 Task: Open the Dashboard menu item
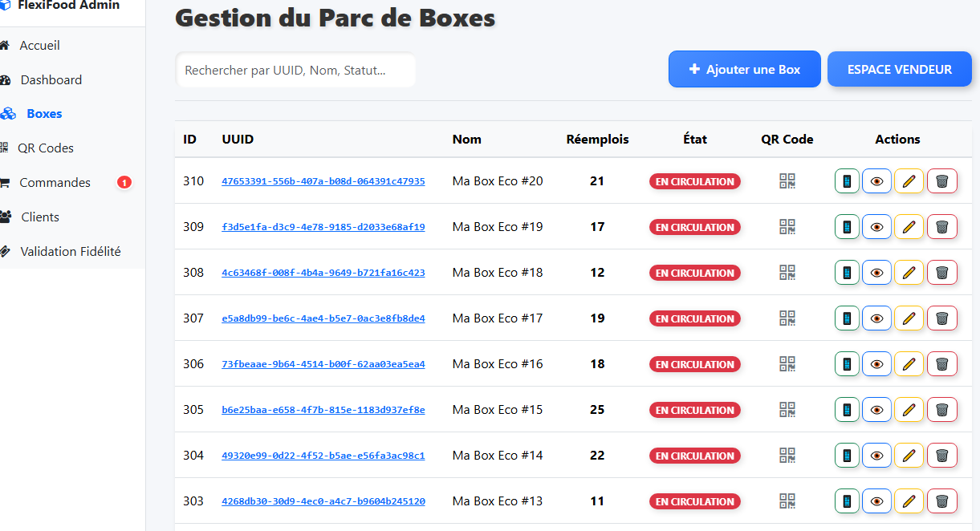pos(51,80)
